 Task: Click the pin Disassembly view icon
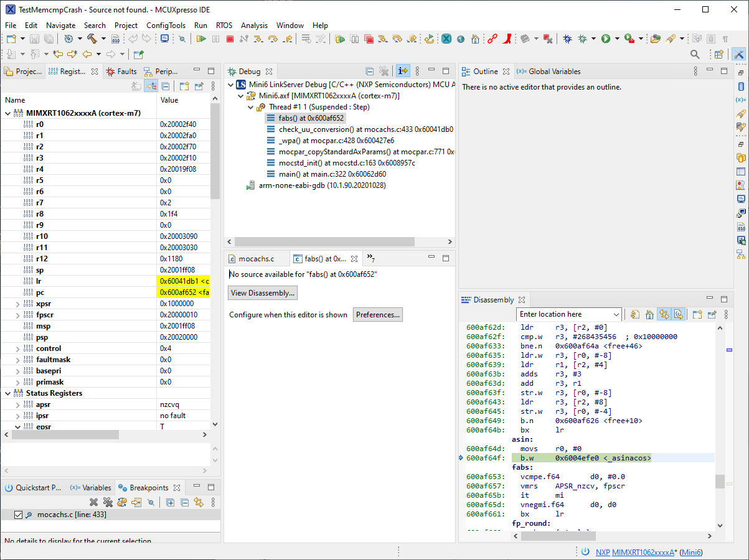pos(712,314)
